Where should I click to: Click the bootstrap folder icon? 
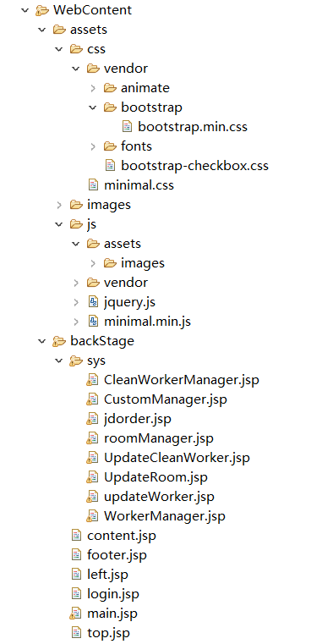click(x=111, y=107)
